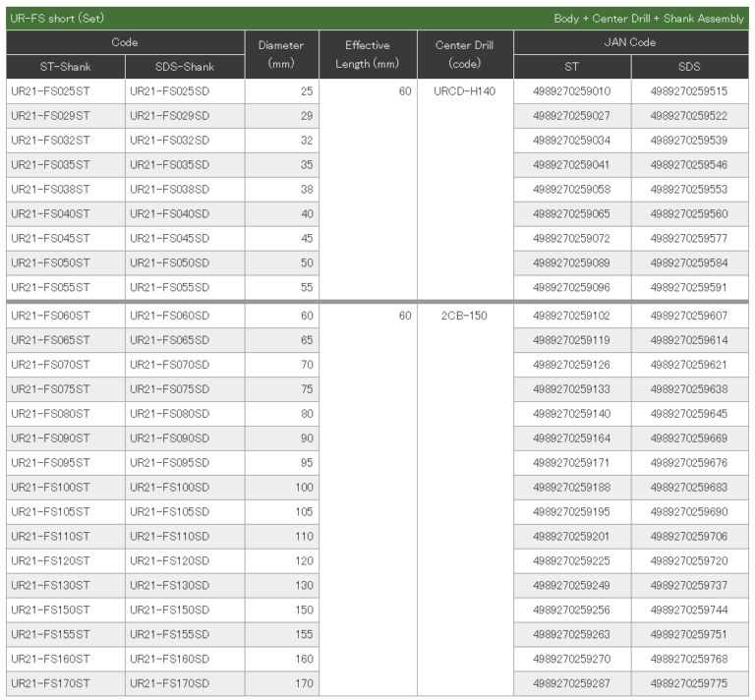Select JAN code 4989270259188
The height and width of the screenshot is (700, 755).
click(x=571, y=488)
